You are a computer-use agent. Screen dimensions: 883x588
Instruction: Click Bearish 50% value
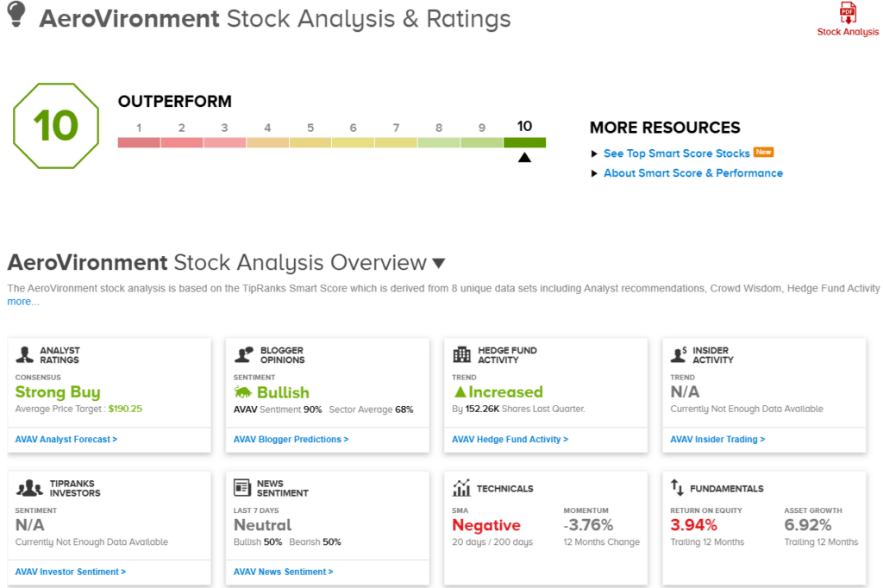click(x=332, y=541)
